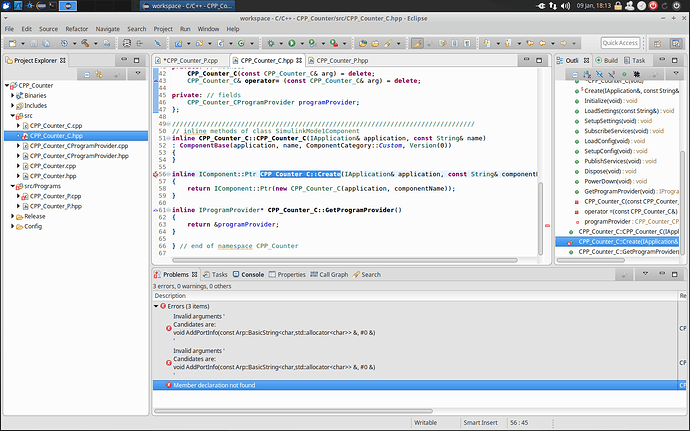Click the Next Annotation toolbar icon
This screenshot has width=690, height=431.
(x=487, y=43)
